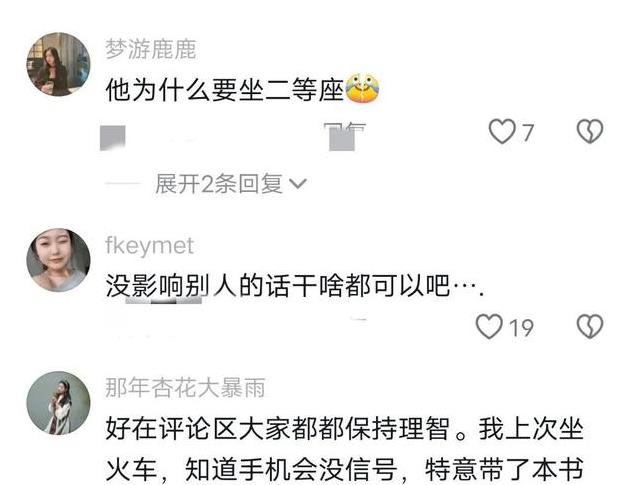Click the chevron next to 展开2条回复

pyautogui.click(x=298, y=185)
